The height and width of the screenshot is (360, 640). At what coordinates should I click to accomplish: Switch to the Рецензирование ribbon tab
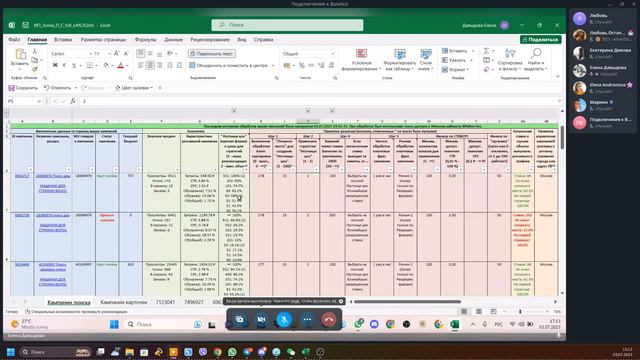click(x=210, y=40)
